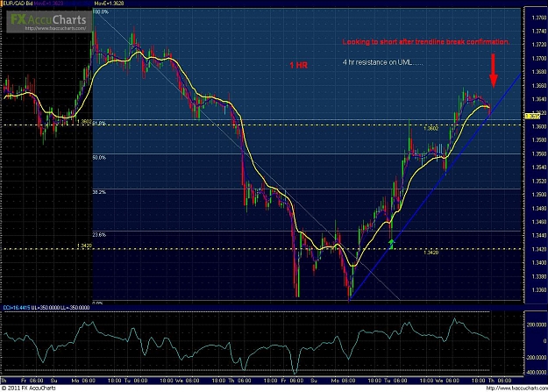
Task: Click the highlighted current price tag on the axis
Action: (x=532, y=116)
